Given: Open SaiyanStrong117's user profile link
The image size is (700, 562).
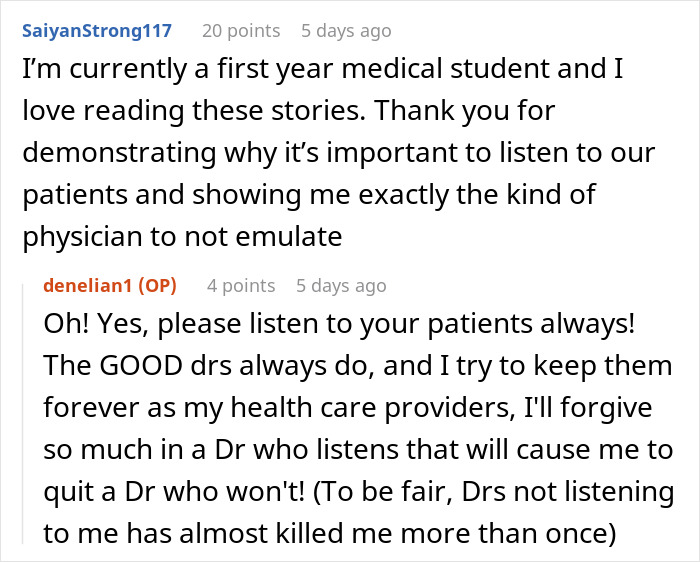Looking at the screenshot, I should click(95, 31).
